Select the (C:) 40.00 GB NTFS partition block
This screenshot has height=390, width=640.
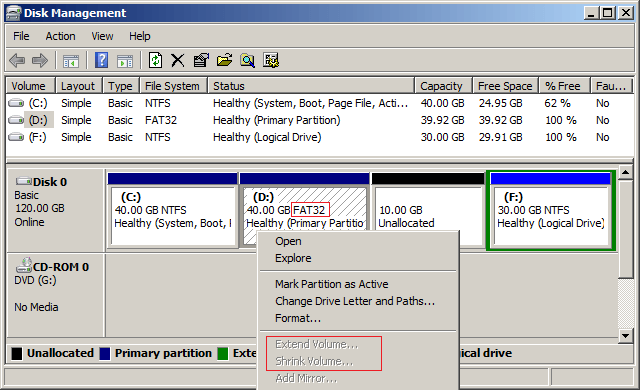point(173,210)
